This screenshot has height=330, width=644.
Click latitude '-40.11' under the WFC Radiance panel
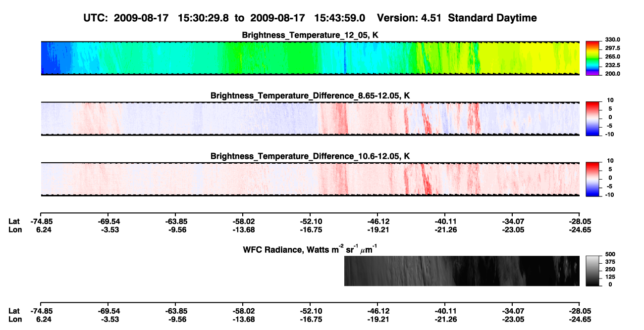[x=445, y=311]
